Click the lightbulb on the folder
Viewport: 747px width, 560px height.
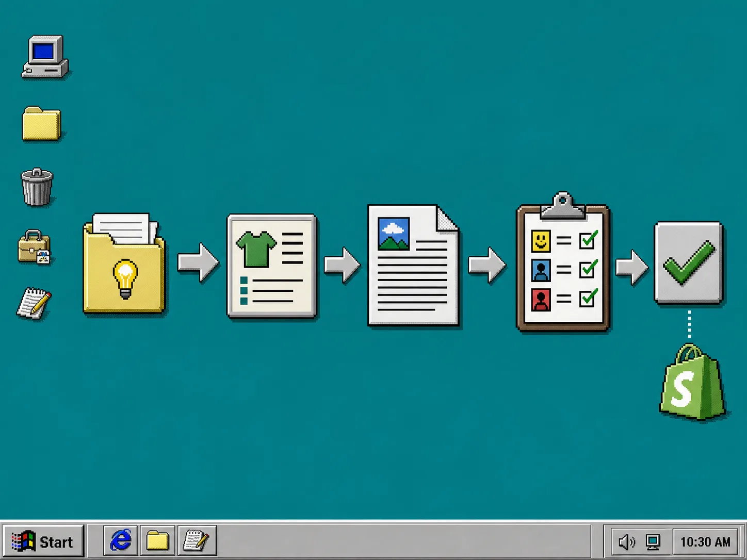125,279
